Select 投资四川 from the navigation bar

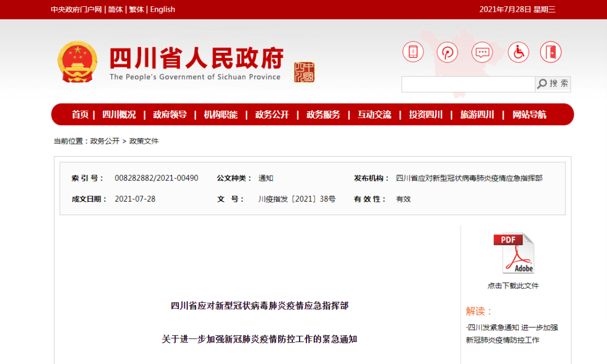[425, 114]
